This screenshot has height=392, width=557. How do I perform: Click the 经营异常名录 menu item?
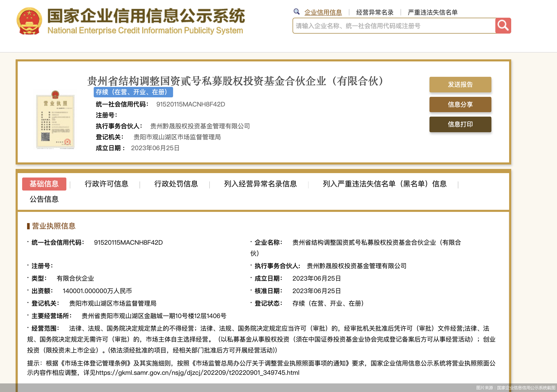click(x=374, y=12)
